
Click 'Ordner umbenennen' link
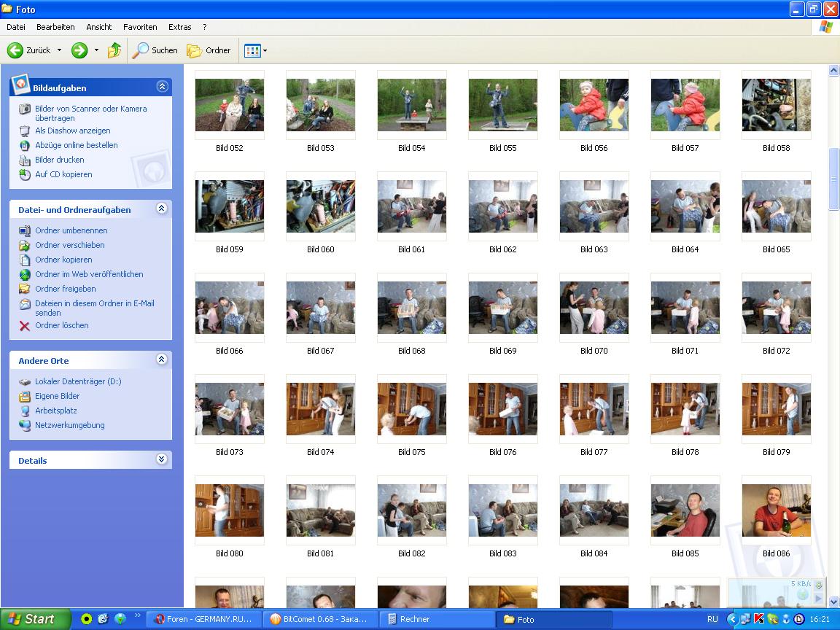coord(71,230)
